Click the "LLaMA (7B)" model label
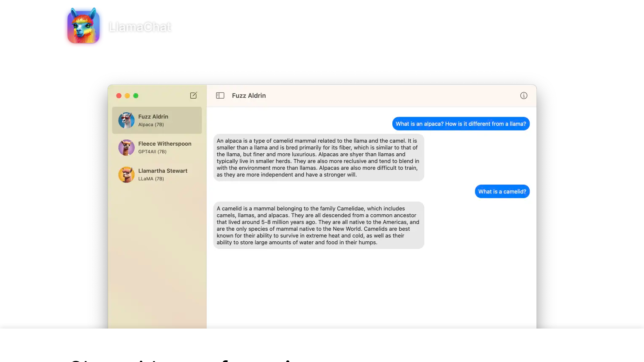This screenshot has width=644, height=362. point(151,179)
